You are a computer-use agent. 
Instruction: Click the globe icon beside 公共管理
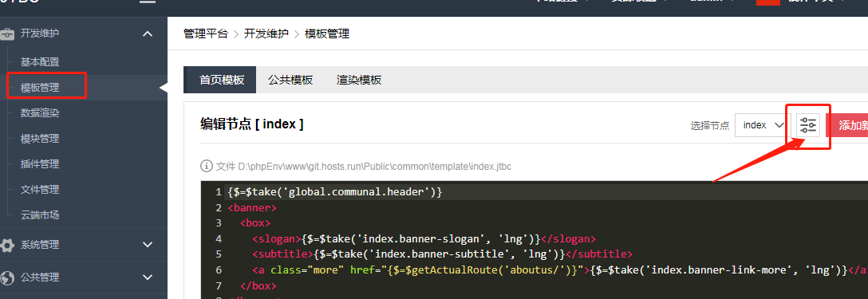coord(7,277)
